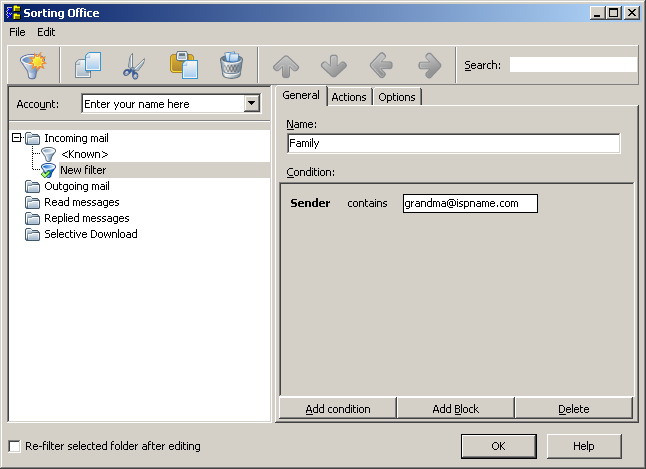The height and width of the screenshot is (469, 646).
Task: Click into the Search field
Action: click(572, 65)
